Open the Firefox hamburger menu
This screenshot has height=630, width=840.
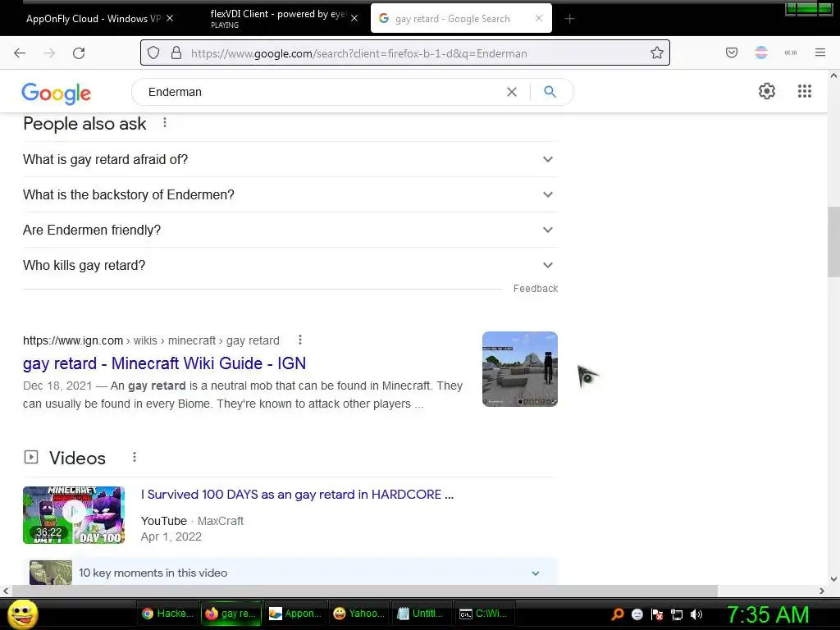point(820,52)
